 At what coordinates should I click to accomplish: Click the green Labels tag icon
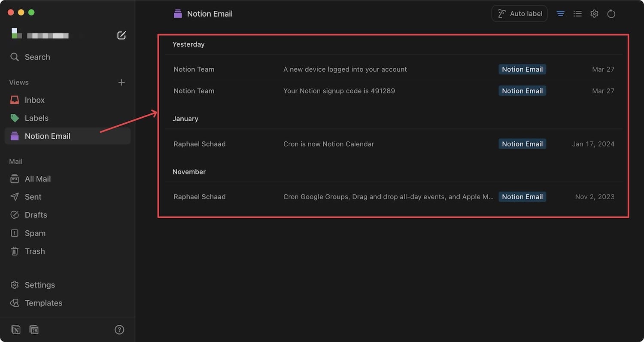pos(15,118)
